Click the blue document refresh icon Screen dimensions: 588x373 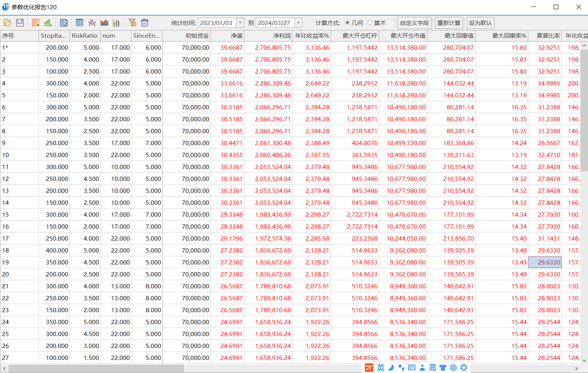tap(64, 23)
